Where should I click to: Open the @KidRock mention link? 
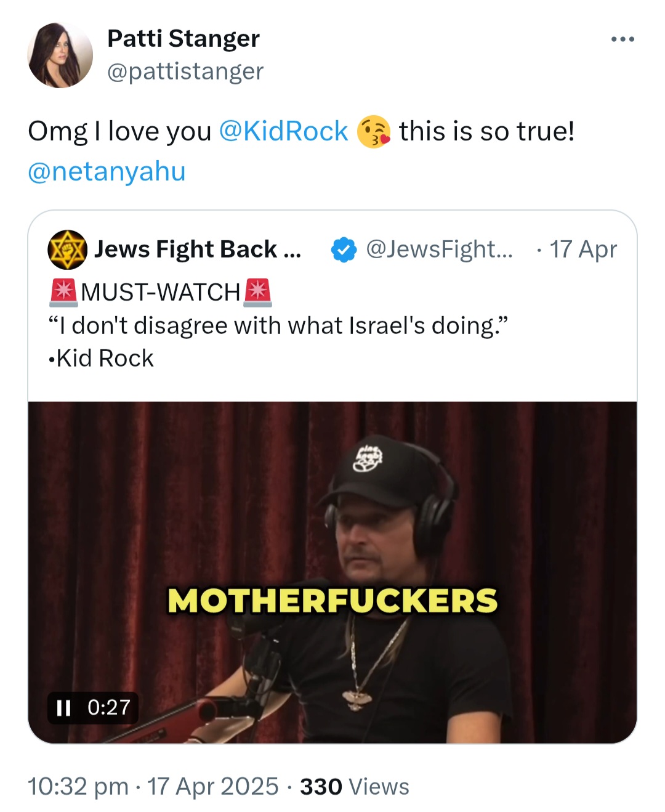[x=283, y=131]
